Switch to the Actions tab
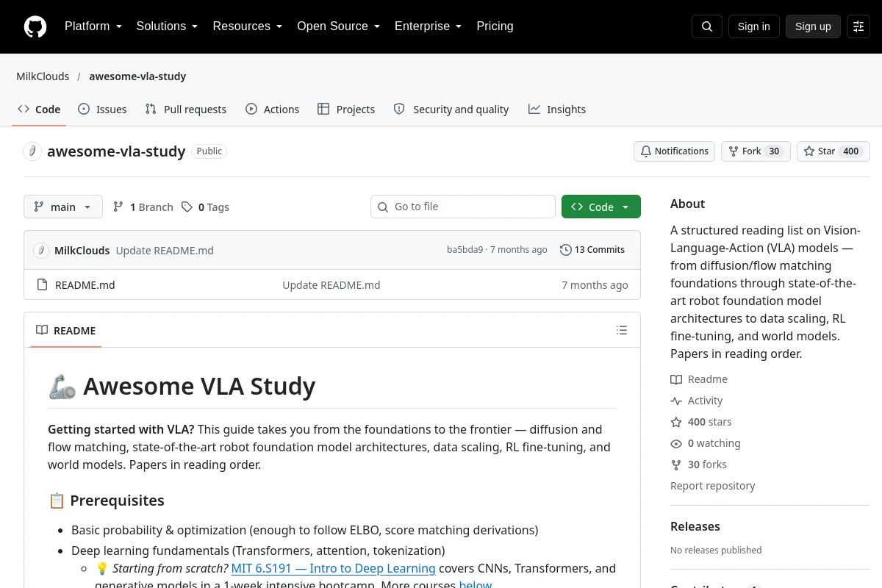 coord(273,110)
